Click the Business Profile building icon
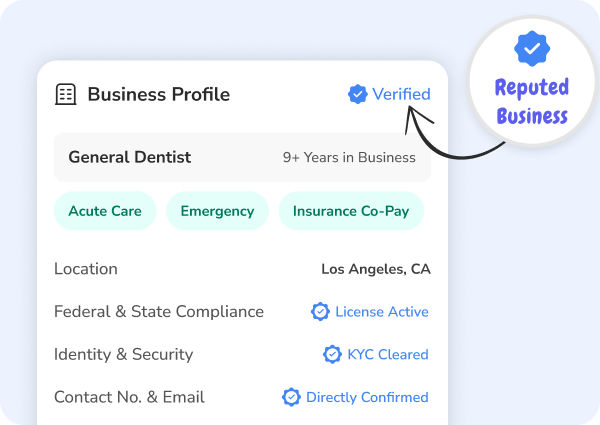This screenshot has width=600, height=425. tap(66, 95)
